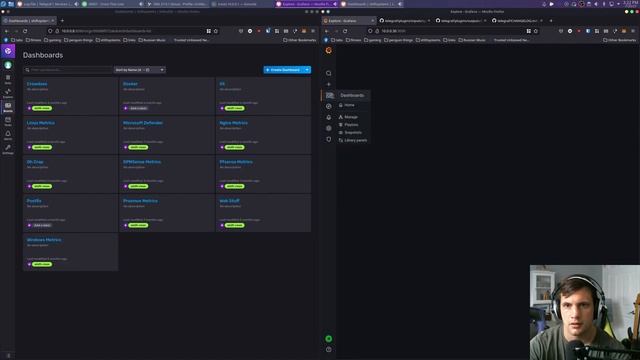Bookmark this page star in left Firefox window
The image size is (640, 360).
pyautogui.click(x=216, y=31)
